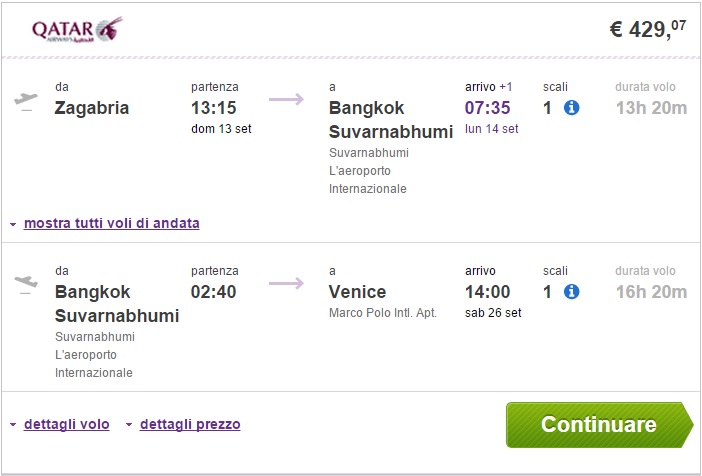
Task: Click the Zagabria origin city
Action: point(92,108)
